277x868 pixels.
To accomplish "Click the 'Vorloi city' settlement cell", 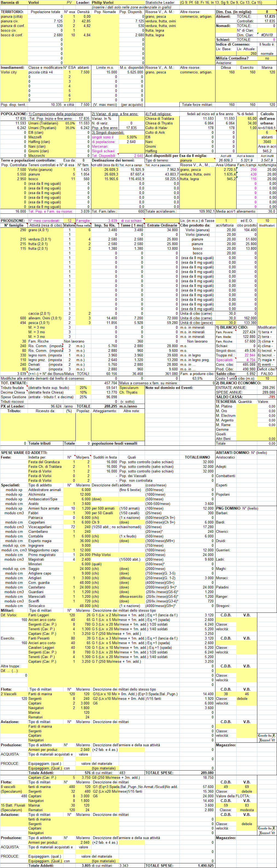I will (x=9, y=72).
